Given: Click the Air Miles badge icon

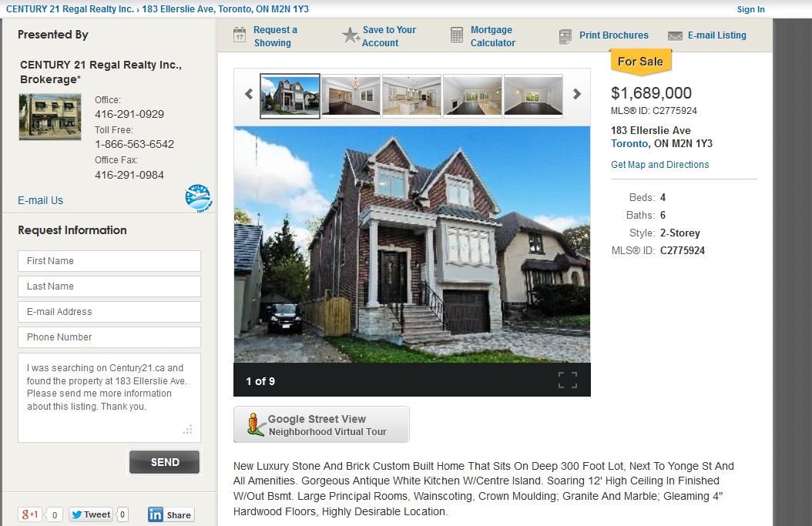Looking at the screenshot, I should [198, 198].
